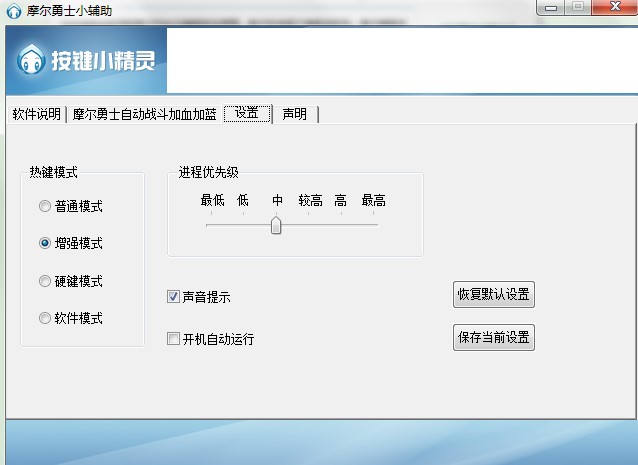Viewport: 638px width, 465px height.
Task: Click the 较高 priority label
Action: click(310, 200)
